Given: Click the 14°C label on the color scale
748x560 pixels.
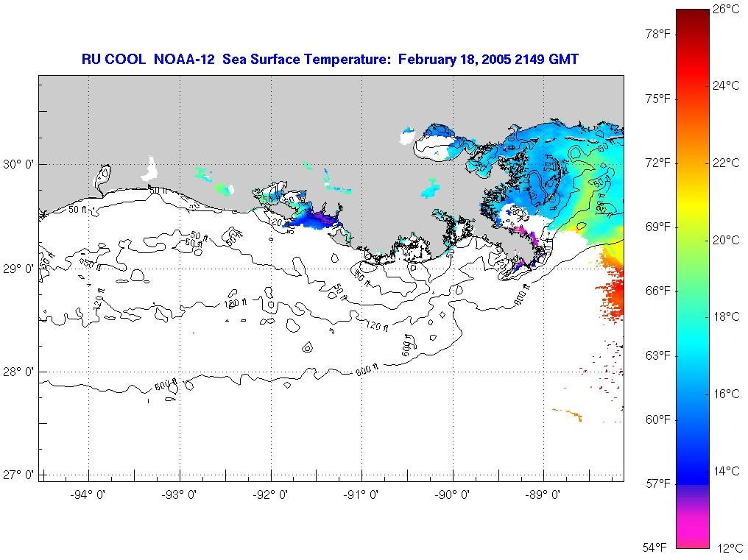Looking at the screenshot, I should (727, 471).
